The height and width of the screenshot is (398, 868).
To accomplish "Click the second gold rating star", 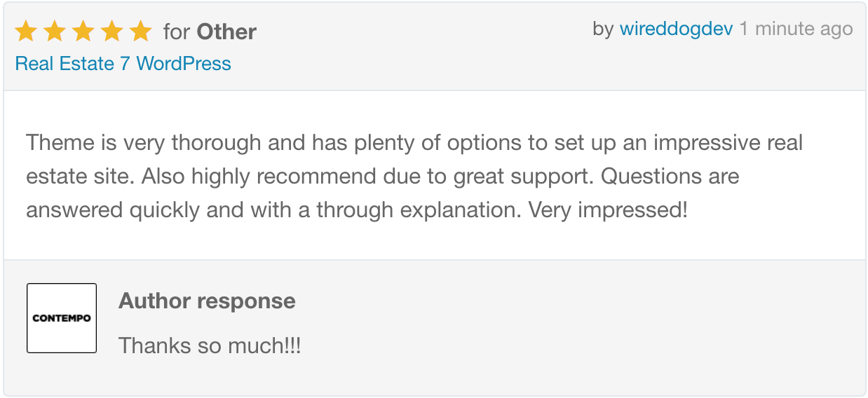I will tap(54, 32).
